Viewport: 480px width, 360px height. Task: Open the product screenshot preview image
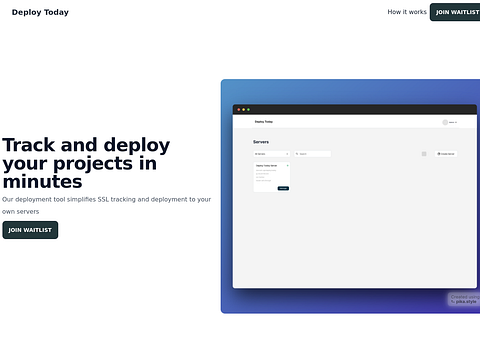[x=350, y=196]
